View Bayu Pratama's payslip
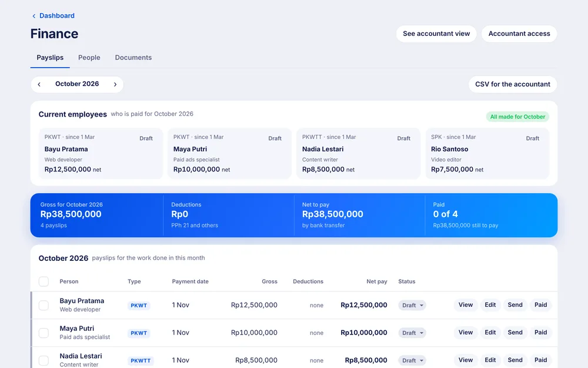This screenshot has height=368, width=588. [x=465, y=305]
